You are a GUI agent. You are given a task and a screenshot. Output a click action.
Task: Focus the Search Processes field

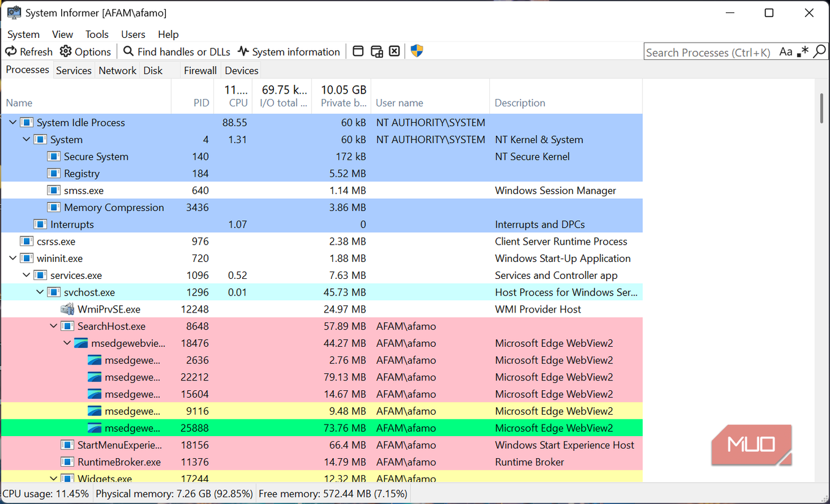coord(710,53)
